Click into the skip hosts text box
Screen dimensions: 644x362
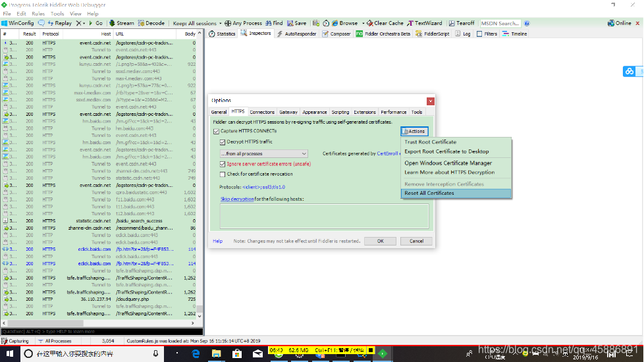click(x=324, y=216)
